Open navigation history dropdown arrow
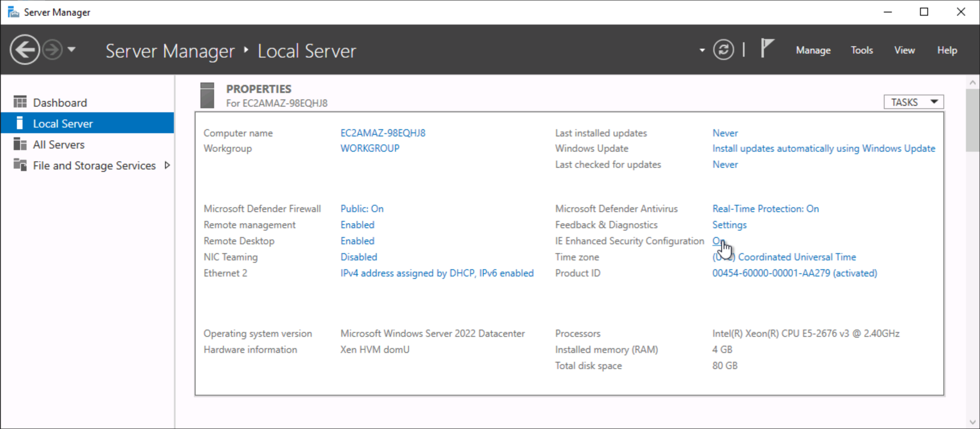 (71, 50)
